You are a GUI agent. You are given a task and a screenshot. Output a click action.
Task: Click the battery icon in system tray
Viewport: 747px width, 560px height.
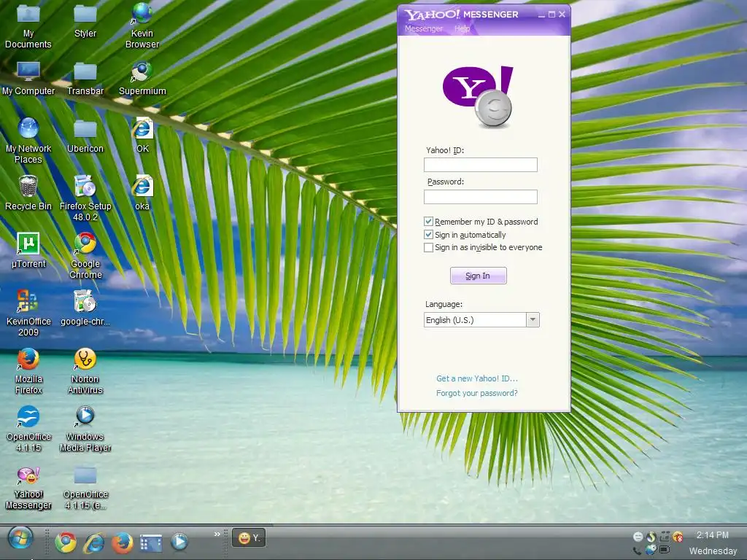tap(665, 550)
